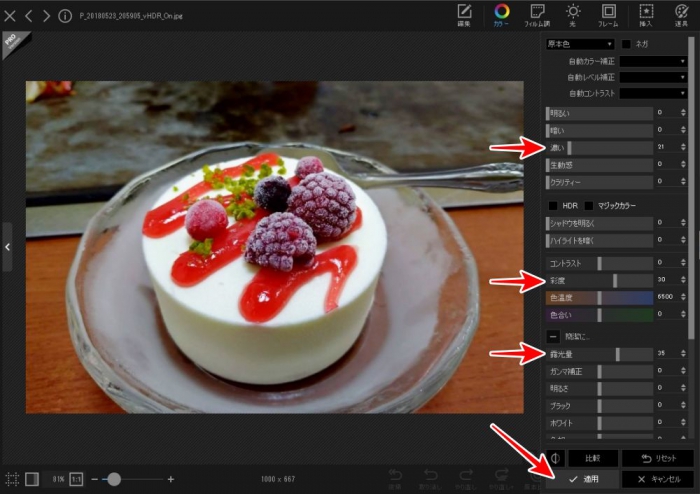Click the 彩度 saturation slider
The height and width of the screenshot is (494, 700).
point(599,280)
